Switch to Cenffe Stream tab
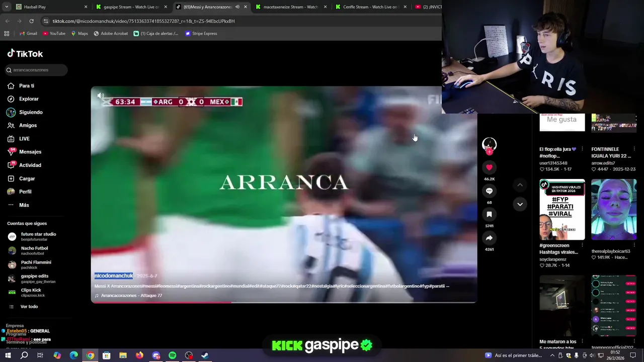This screenshot has height=362, width=644. (371, 7)
